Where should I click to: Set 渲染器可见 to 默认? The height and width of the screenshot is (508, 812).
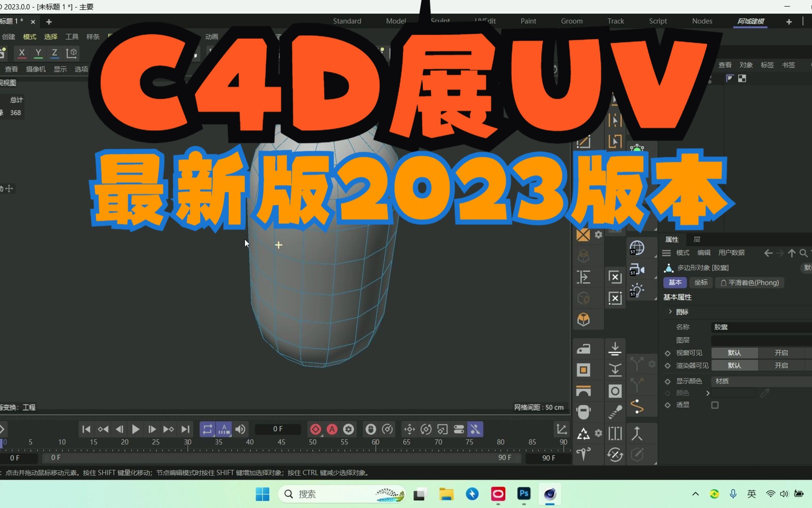click(734, 365)
